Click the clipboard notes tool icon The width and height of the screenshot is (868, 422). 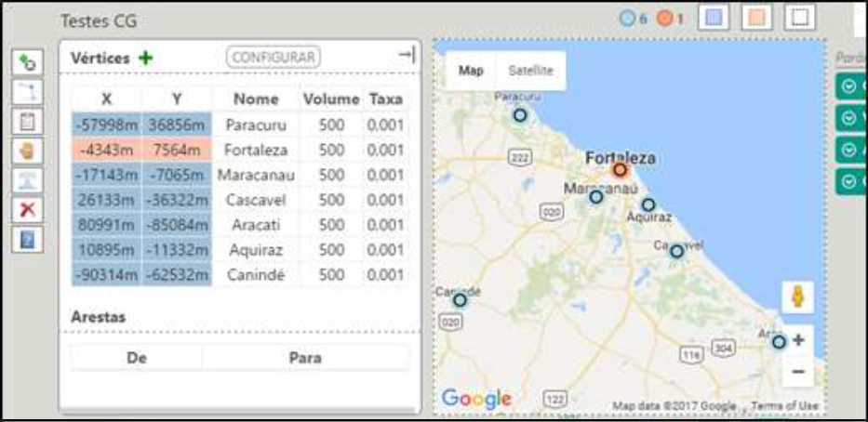(x=27, y=121)
